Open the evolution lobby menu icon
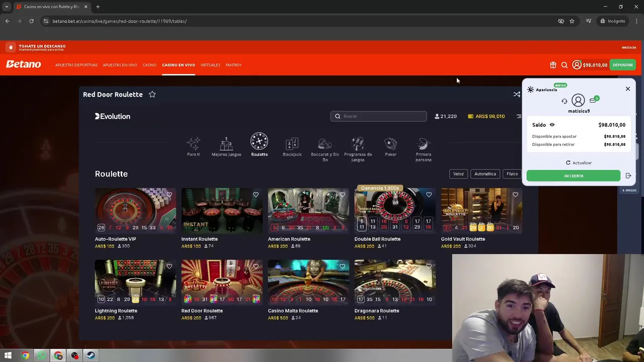 pyautogui.click(x=519, y=116)
